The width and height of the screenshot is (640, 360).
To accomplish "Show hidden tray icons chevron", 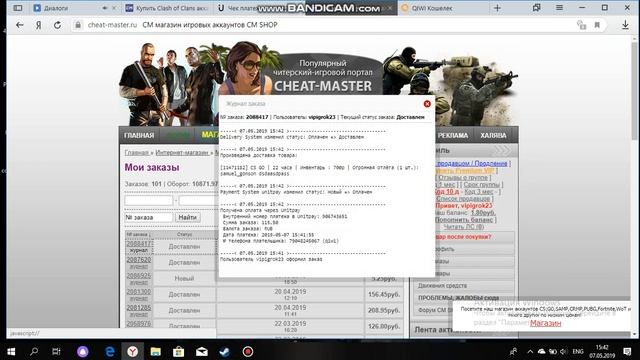I will pos(530,351).
